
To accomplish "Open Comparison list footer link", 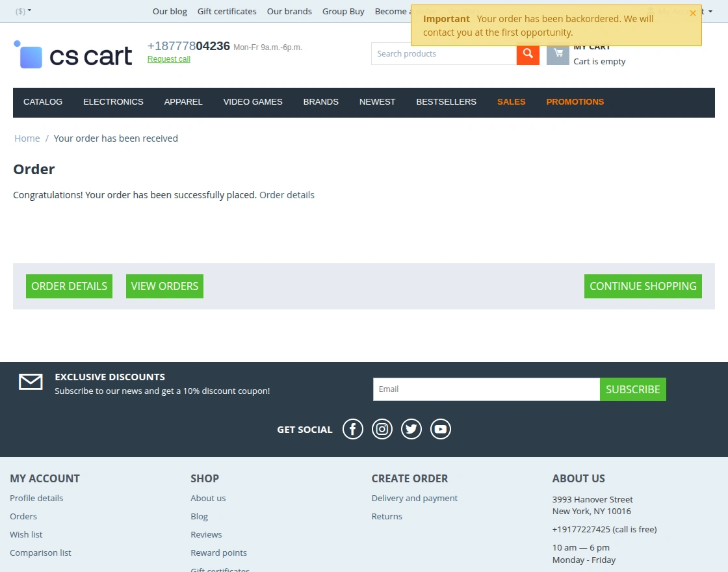I will 40,552.
